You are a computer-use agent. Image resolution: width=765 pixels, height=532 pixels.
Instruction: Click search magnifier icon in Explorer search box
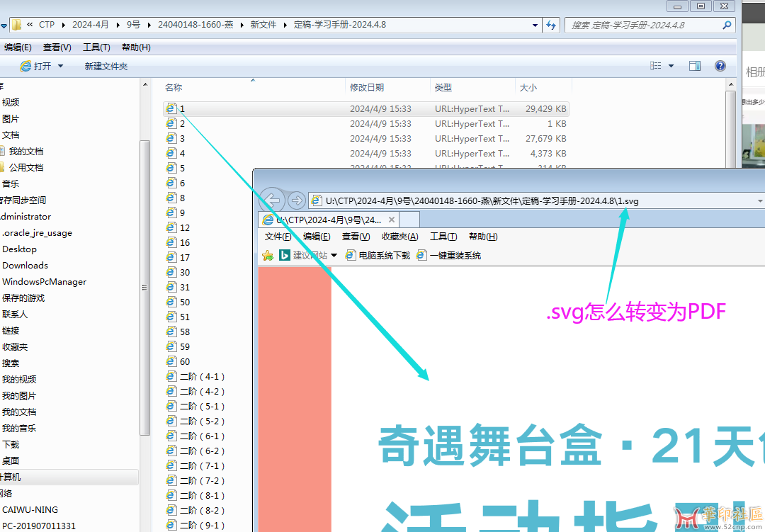coord(727,25)
